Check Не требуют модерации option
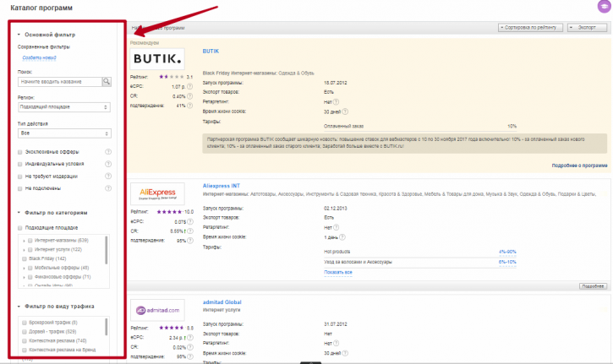Image resolution: width=613 pixels, height=364 pixels. click(x=20, y=177)
